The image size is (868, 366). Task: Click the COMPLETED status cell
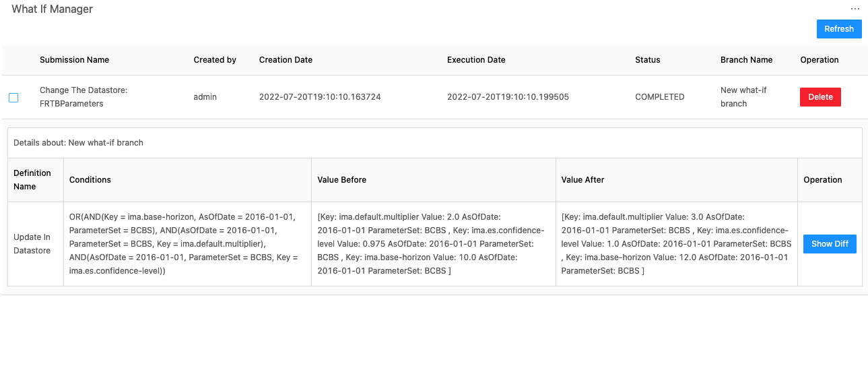point(660,97)
